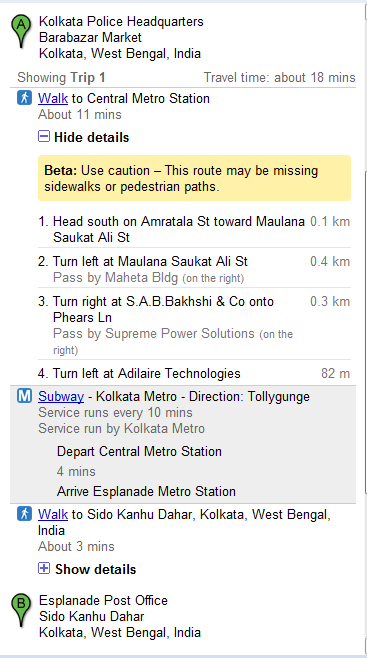The width and height of the screenshot is (367, 658).
Task: Open the first Walk link to Central Metro
Action: [x=53, y=99]
